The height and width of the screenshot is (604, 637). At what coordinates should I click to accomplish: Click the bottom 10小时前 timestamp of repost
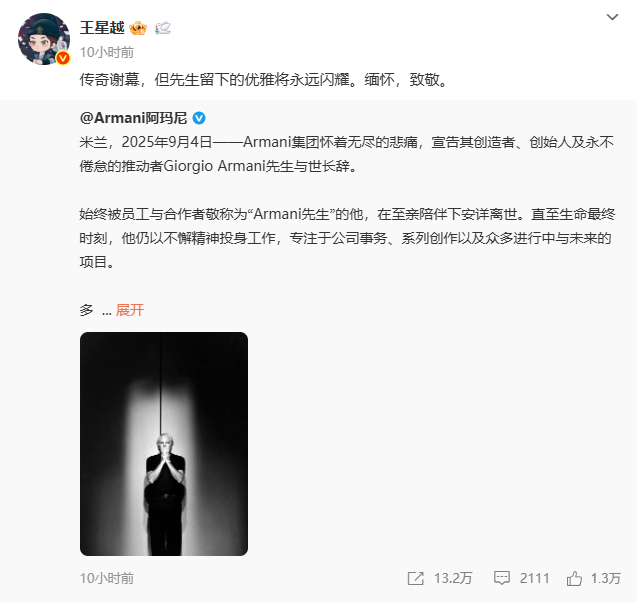tap(107, 578)
